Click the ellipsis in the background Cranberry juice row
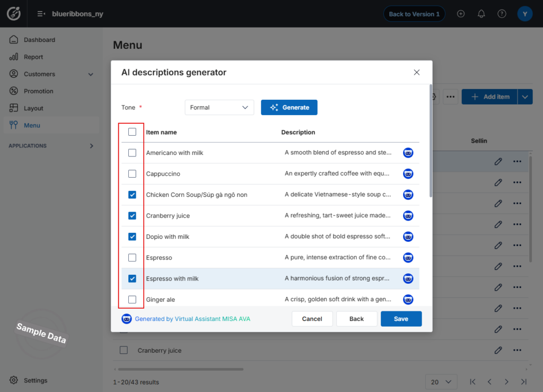Screen dimensions: 543x392 [x=517, y=350]
